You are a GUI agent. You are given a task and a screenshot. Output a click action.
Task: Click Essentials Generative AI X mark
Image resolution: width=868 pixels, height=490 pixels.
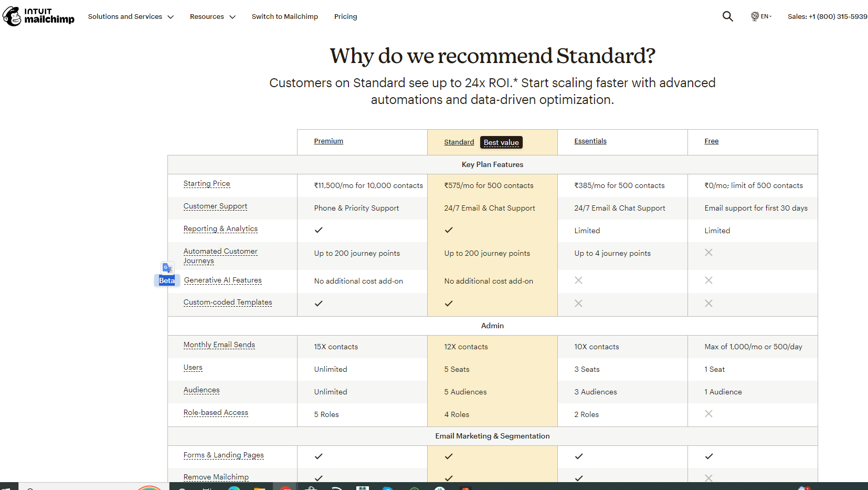tap(578, 280)
